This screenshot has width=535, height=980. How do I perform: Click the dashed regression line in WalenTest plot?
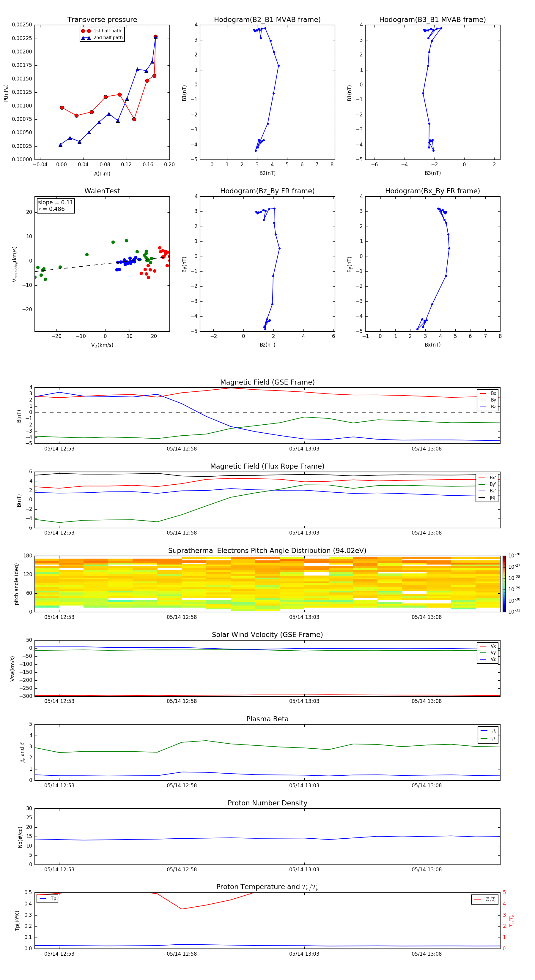click(x=102, y=264)
